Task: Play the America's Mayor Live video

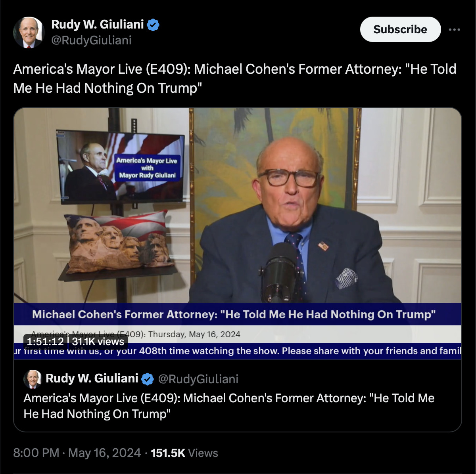Action: 238,233
